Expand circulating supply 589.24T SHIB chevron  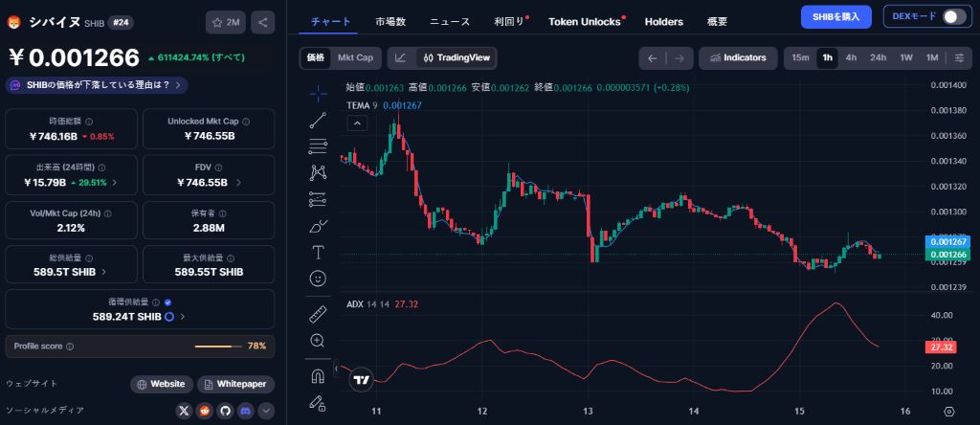183,317
